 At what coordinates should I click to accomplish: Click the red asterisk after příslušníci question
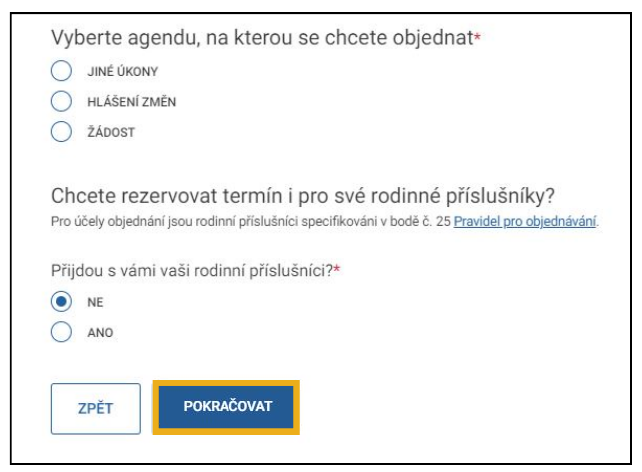click(x=337, y=269)
